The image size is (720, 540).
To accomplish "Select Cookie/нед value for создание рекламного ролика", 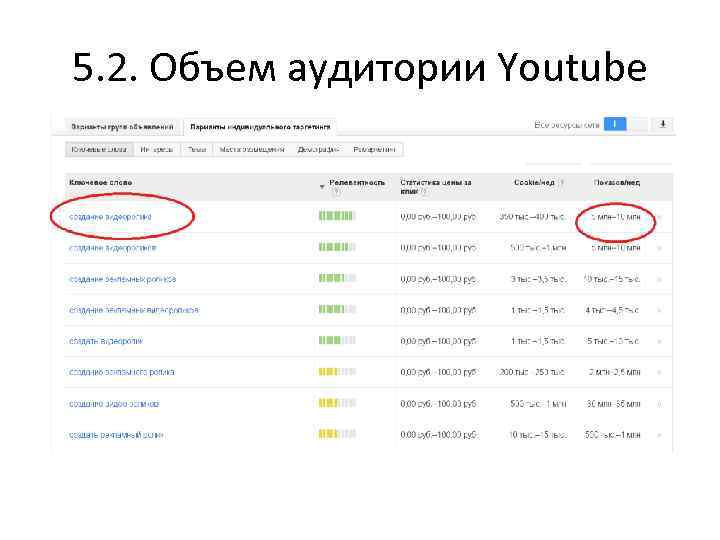I will [533, 372].
